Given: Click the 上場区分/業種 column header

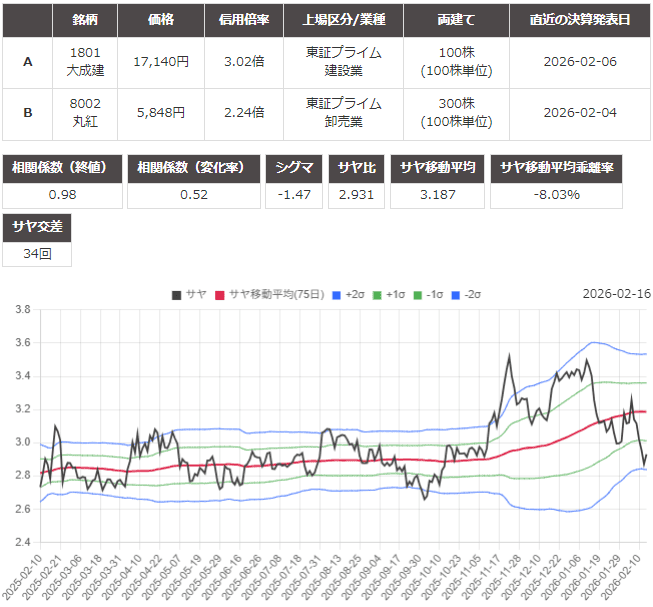Looking at the screenshot, I should (x=342, y=20).
